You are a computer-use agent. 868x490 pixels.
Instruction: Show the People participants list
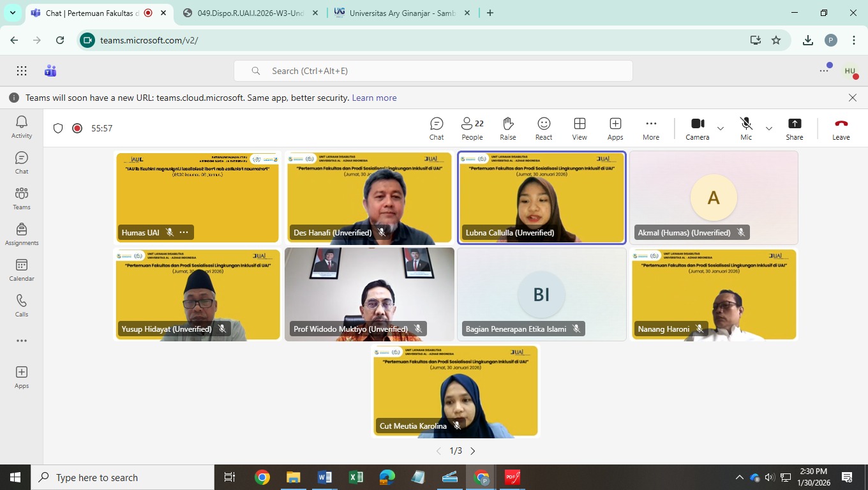(x=472, y=128)
